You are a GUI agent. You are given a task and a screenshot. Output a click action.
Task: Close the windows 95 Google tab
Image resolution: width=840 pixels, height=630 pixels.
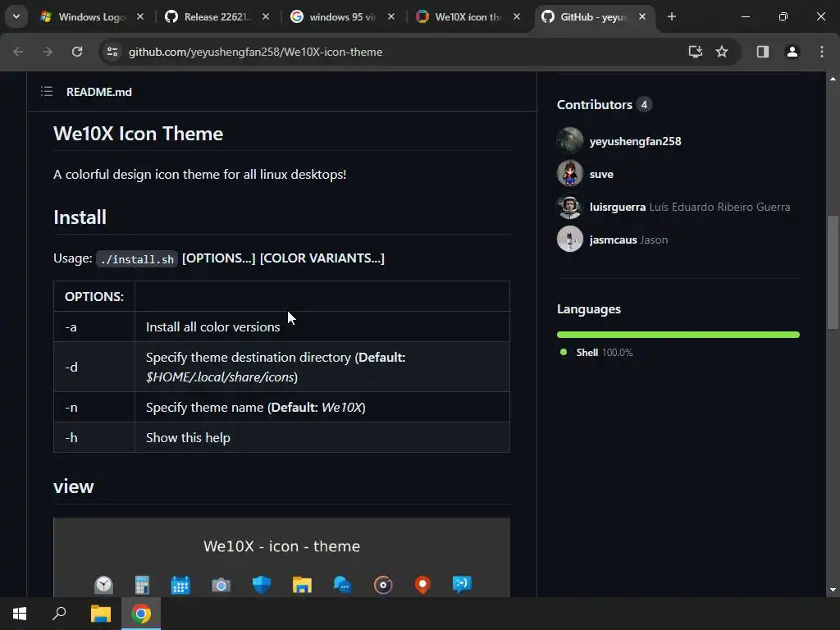click(391, 16)
